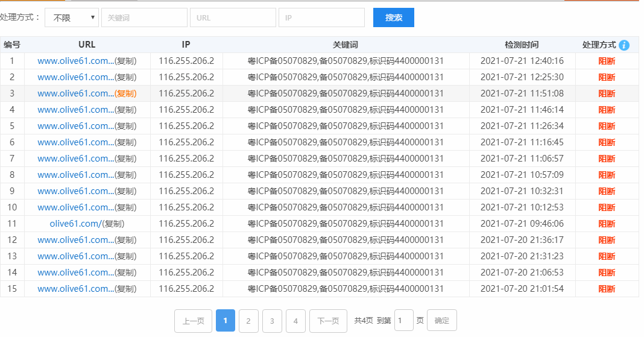Go to page 2 of results
This screenshot has height=337, width=644.
248,321
